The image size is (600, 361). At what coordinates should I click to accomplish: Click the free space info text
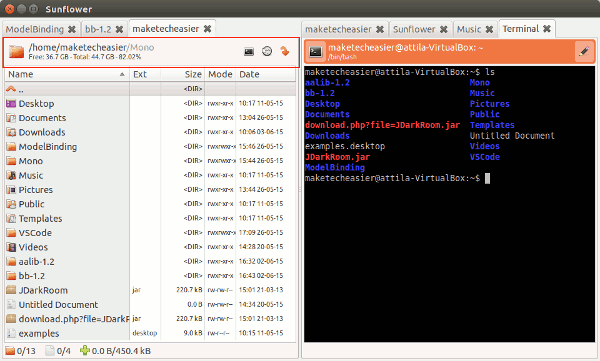(85, 57)
